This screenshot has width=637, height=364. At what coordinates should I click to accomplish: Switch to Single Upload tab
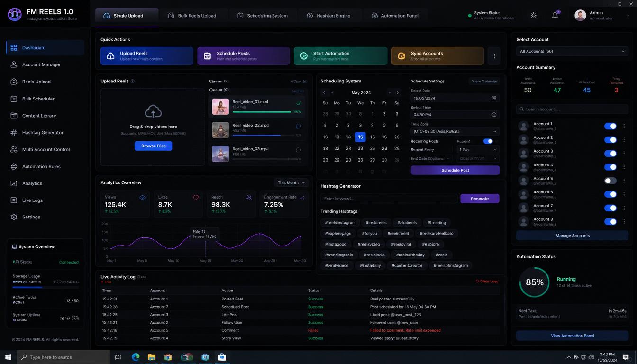click(x=127, y=16)
